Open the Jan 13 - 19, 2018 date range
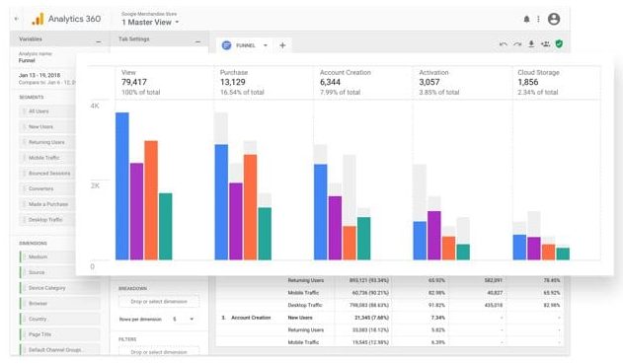 coord(39,75)
